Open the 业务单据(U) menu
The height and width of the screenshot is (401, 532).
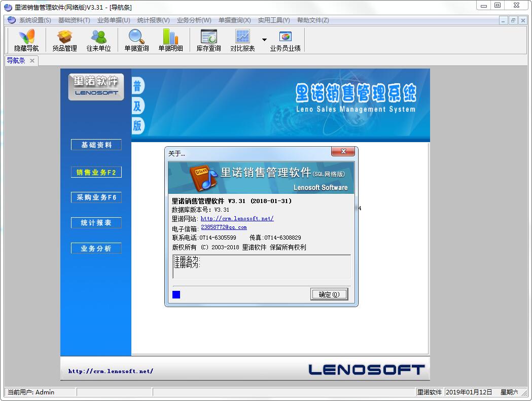click(114, 20)
